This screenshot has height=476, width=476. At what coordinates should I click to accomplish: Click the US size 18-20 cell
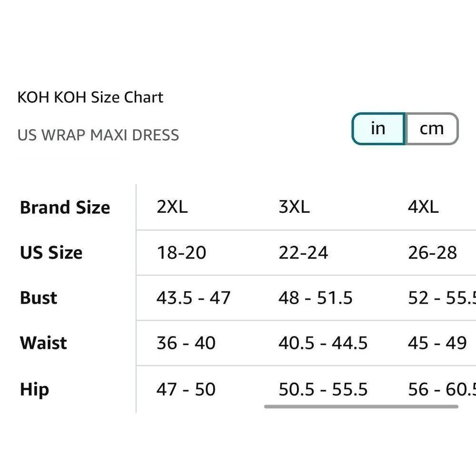pos(181,253)
